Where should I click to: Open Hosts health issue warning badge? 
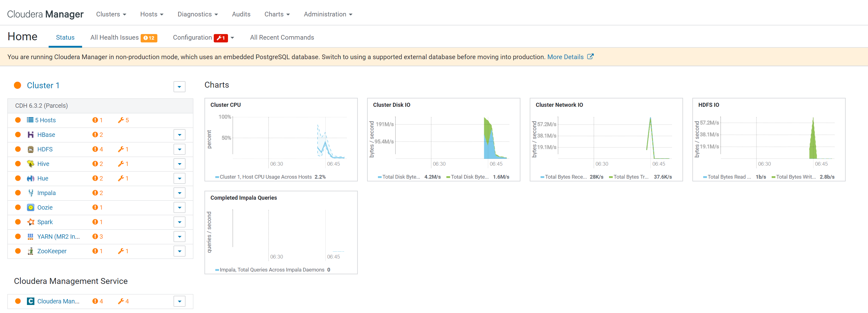coord(98,120)
